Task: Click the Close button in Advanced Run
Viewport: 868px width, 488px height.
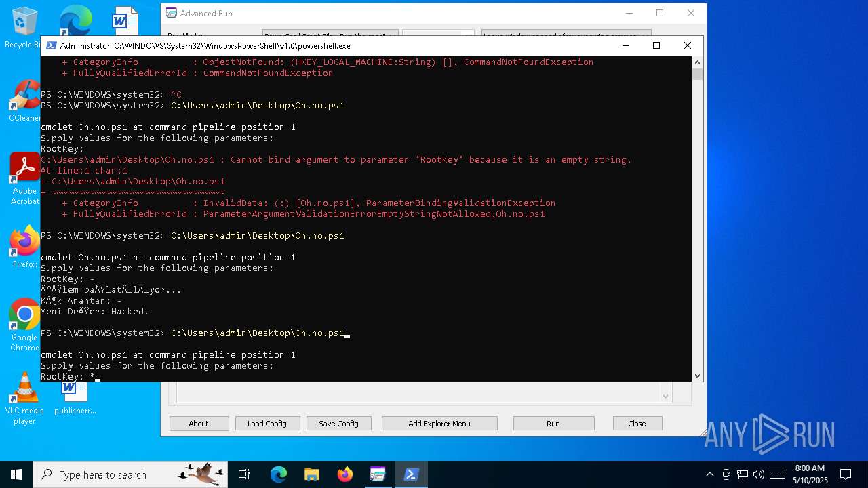Action: [x=637, y=424]
